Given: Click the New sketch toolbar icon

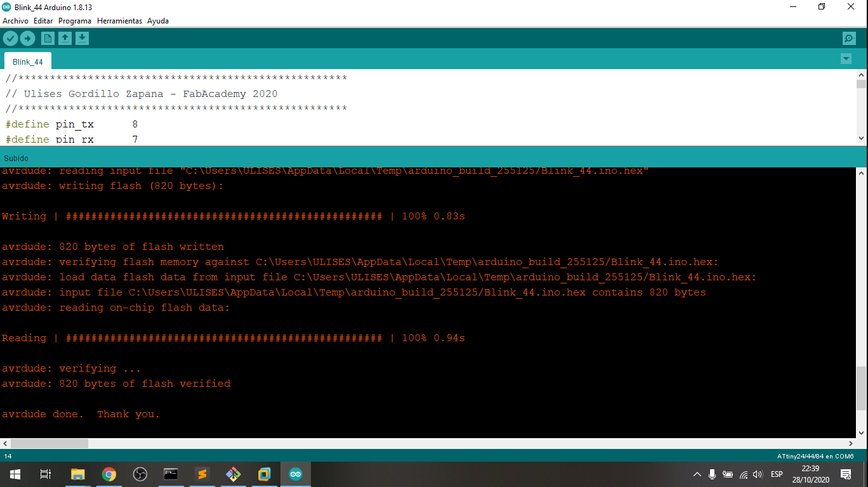Looking at the screenshot, I should (x=48, y=39).
